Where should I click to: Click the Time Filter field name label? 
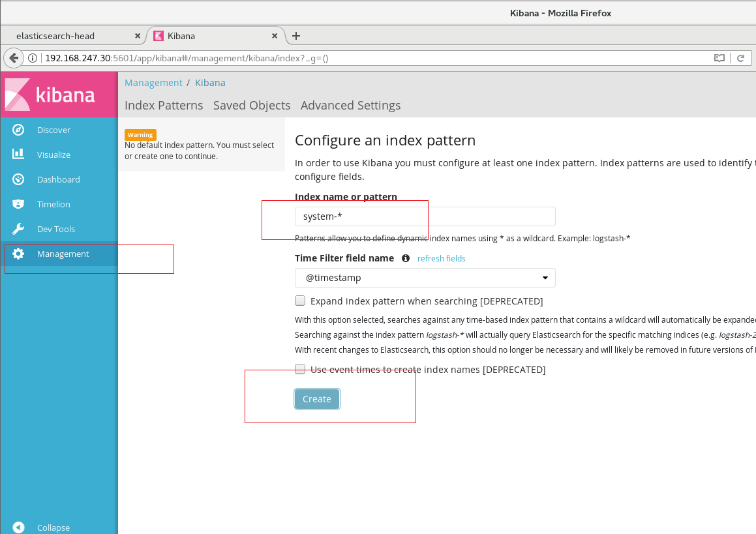pos(344,258)
